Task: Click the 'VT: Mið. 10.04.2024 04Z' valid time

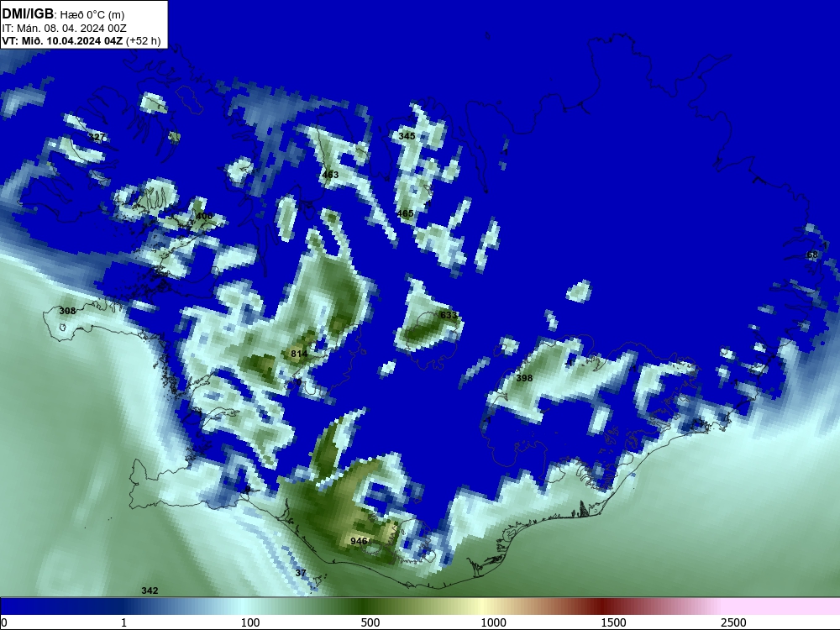Action: 63,41
